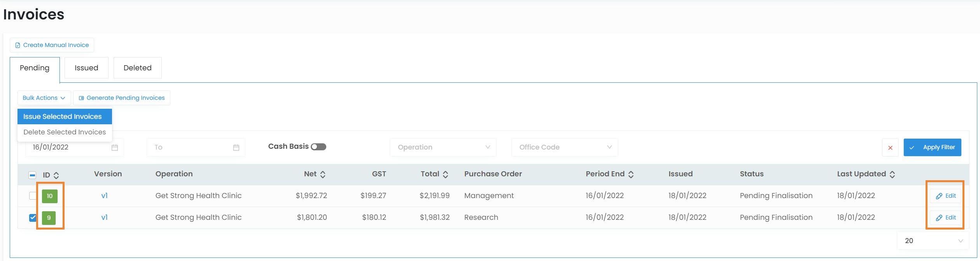Sort by Net column arrows

tap(323, 174)
